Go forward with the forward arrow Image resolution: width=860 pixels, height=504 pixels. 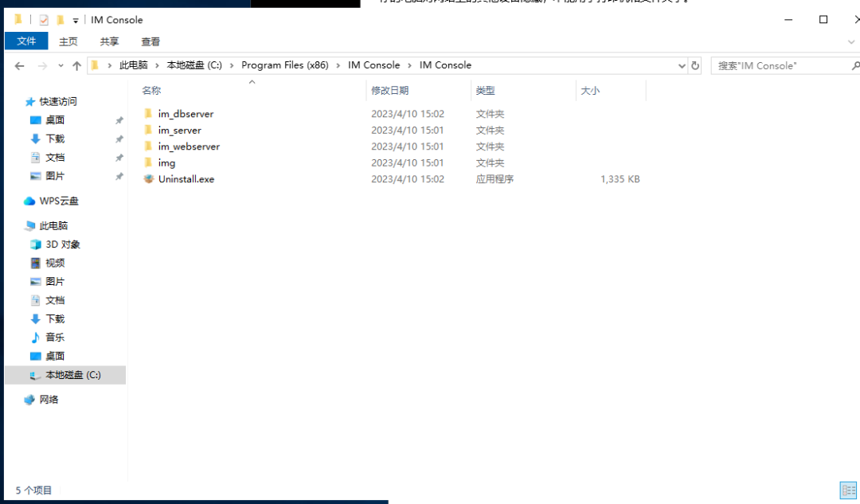(x=42, y=66)
